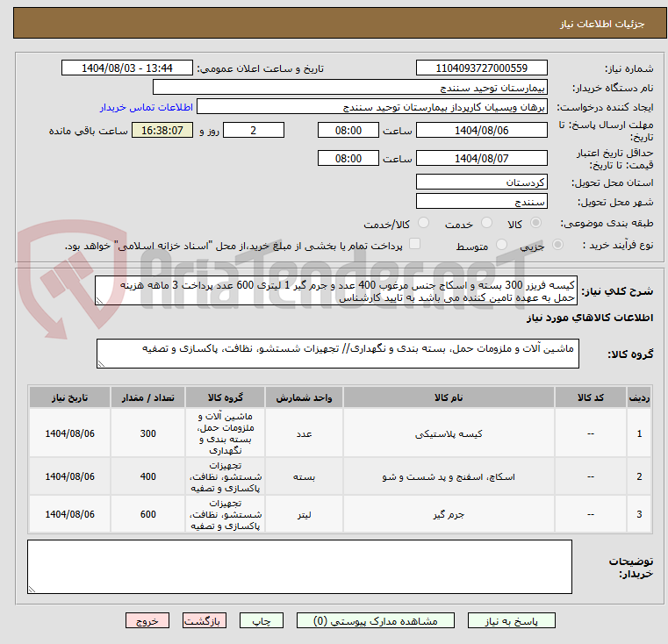Click the نام دستگاه خریدار field

tap(349, 88)
